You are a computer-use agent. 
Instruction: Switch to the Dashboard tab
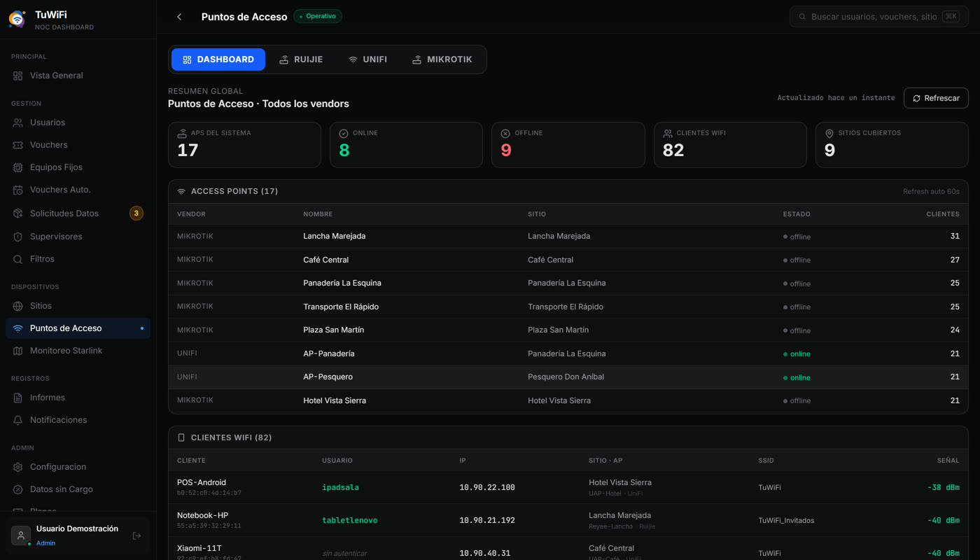pyautogui.click(x=218, y=59)
